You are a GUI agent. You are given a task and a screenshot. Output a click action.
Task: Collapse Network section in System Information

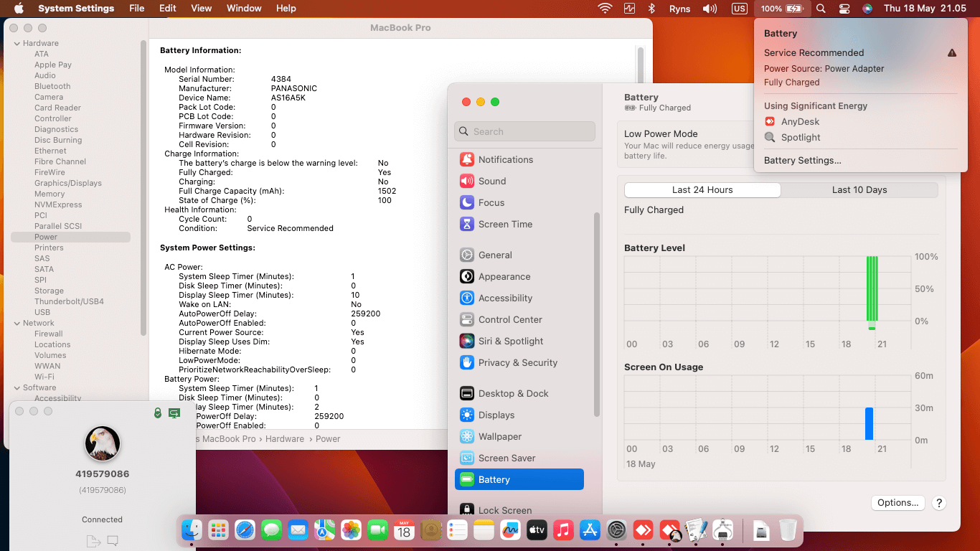tap(17, 323)
